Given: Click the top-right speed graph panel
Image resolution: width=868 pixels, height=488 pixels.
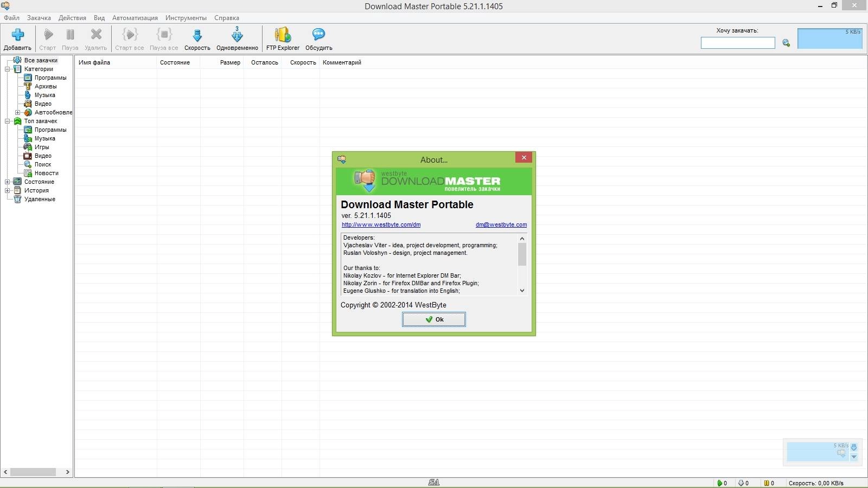Looking at the screenshot, I should click(829, 38).
